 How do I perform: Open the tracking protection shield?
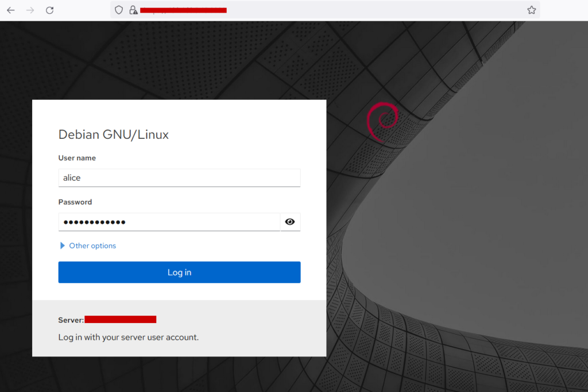pos(119,10)
